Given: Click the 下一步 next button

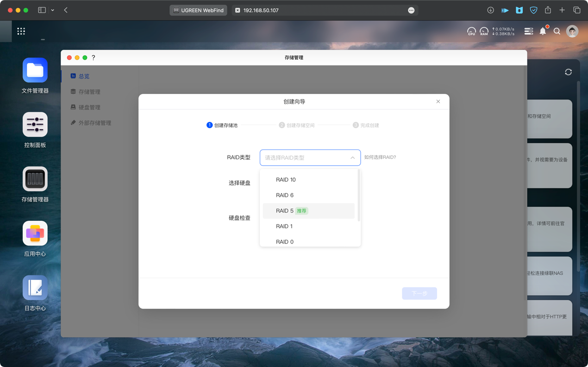Looking at the screenshot, I should click(419, 293).
